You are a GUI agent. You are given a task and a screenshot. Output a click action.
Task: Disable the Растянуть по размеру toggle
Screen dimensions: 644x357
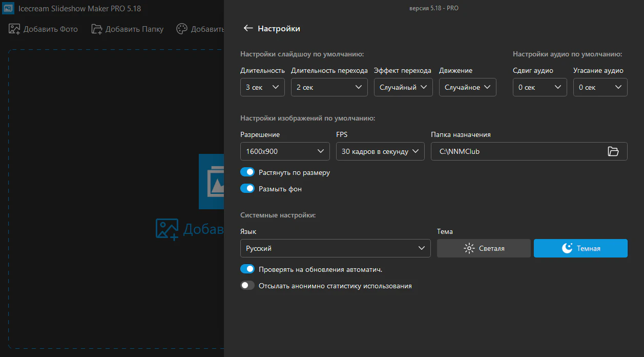(x=247, y=172)
